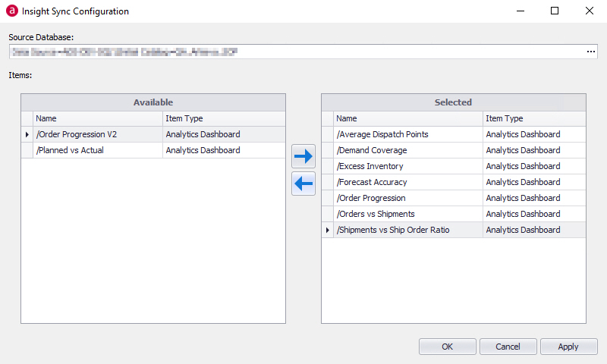
Task: Sort Available list by Name column header
Action: (98, 118)
